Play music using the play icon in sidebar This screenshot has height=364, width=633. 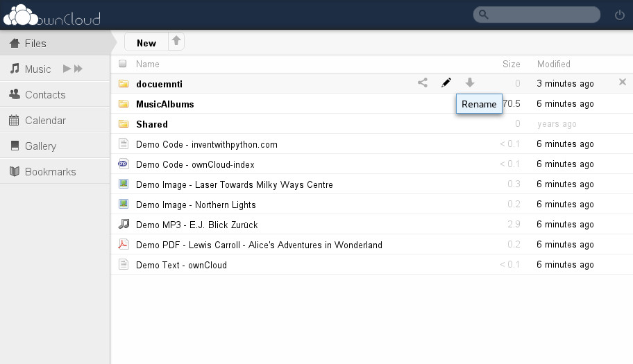(67, 69)
